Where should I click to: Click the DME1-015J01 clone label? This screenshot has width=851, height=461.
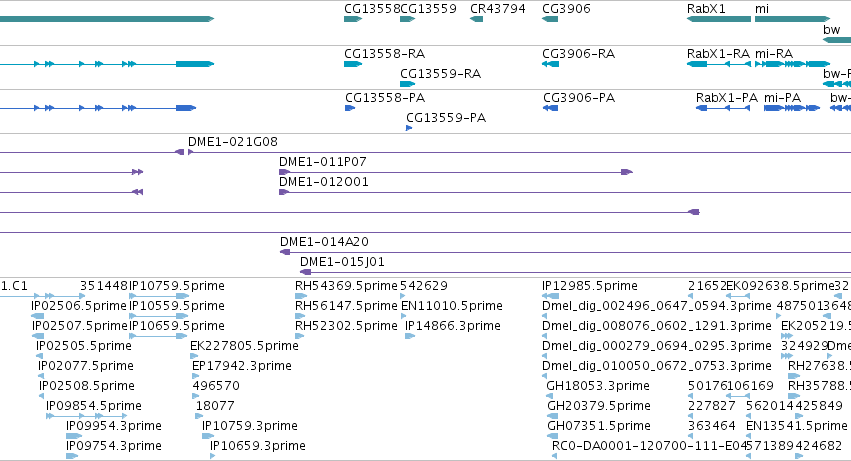coord(342,262)
